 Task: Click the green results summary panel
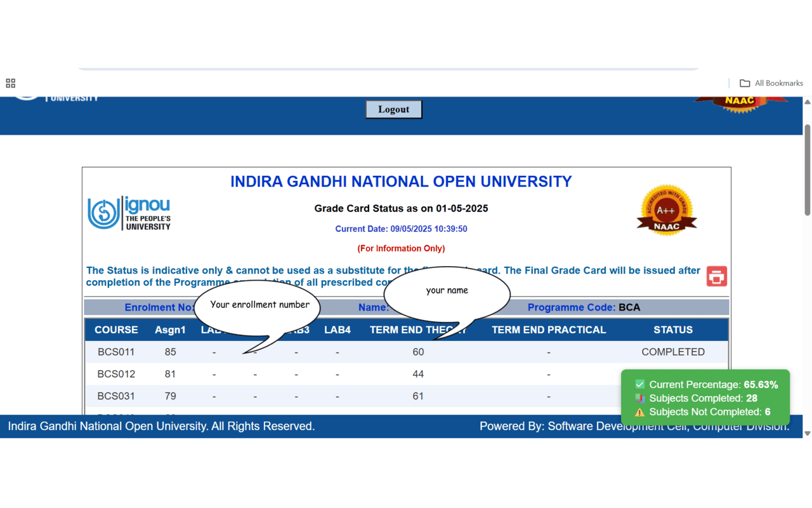click(705, 398)
